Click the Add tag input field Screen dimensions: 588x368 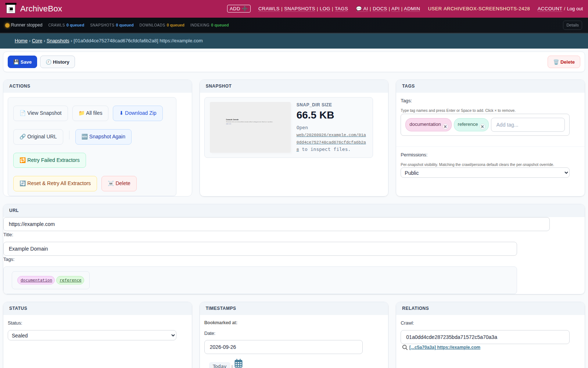[528, 125]
